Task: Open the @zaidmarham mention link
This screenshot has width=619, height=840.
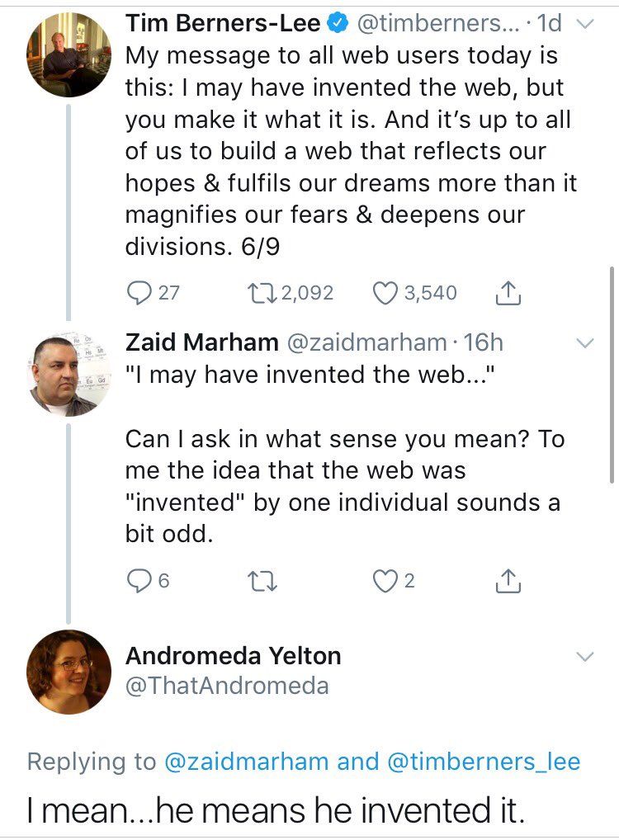Action: tap(248, 761)
